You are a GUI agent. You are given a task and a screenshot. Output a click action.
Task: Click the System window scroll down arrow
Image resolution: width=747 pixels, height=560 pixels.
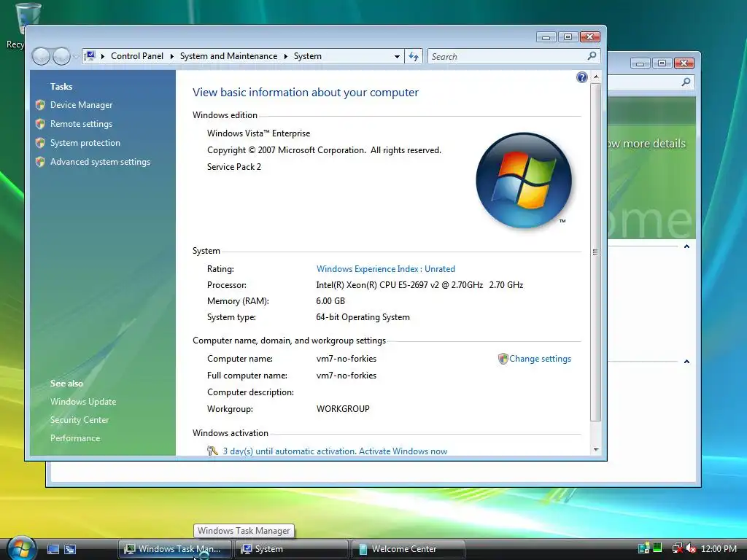[595, 449]
